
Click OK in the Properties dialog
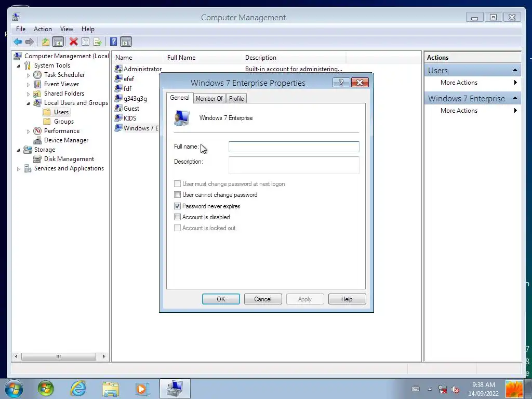221,299
